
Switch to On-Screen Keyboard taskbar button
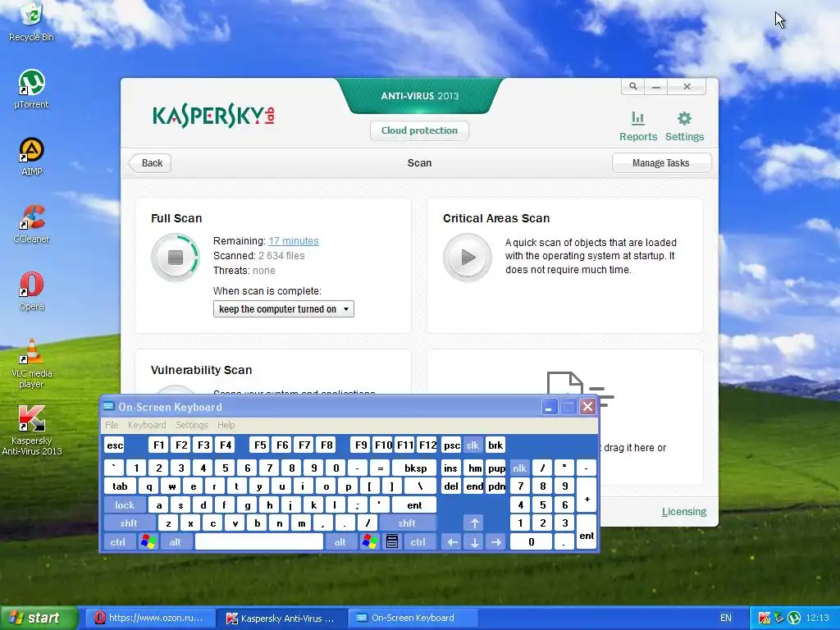coord(413,619)
